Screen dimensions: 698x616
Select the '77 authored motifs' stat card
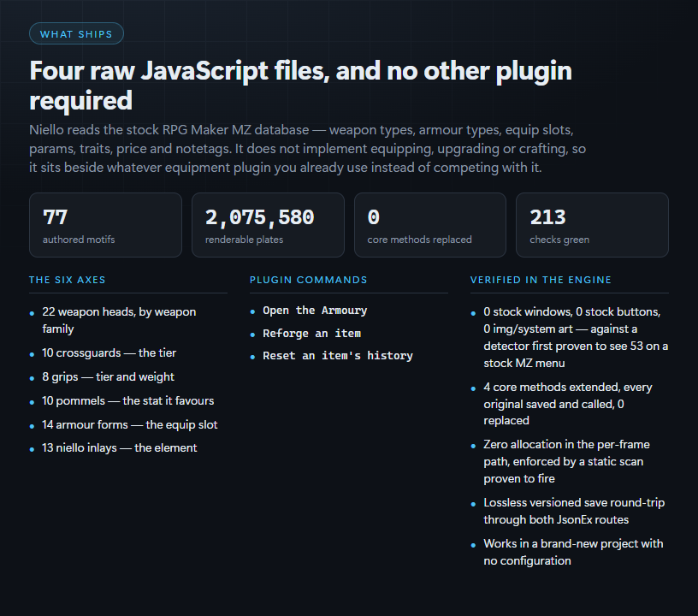pyautogui.click(x=105, y=225)
